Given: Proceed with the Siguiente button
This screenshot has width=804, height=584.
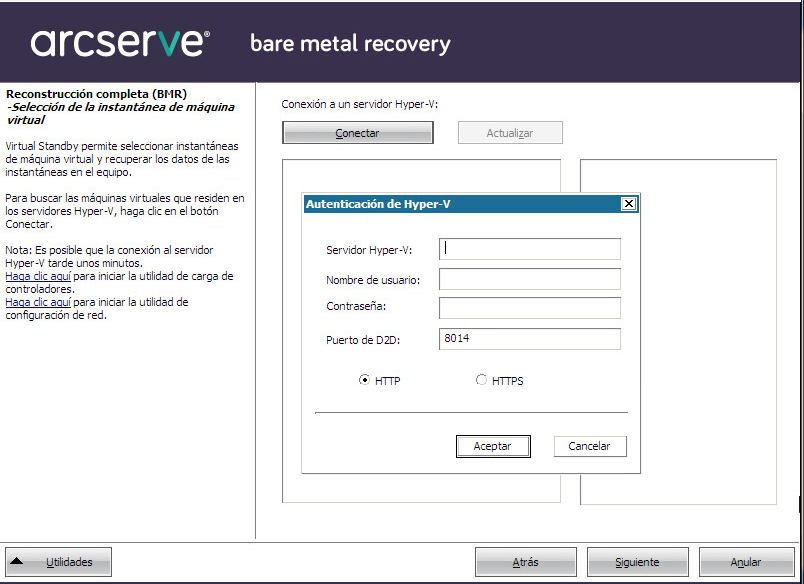Looking at the screenshot, I should [637, 562].
